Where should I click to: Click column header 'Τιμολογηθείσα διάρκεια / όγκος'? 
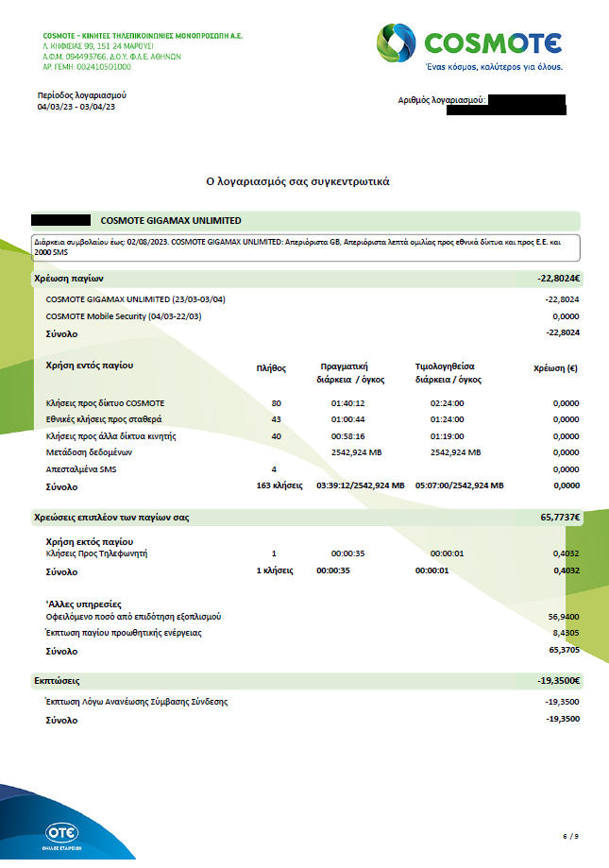tap(448, 373)
